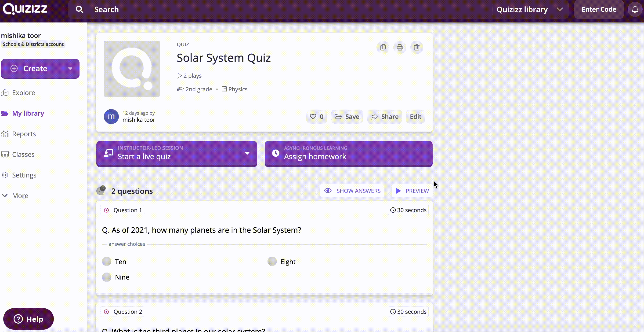Click the Help button in bottom left

pos(28,319)
